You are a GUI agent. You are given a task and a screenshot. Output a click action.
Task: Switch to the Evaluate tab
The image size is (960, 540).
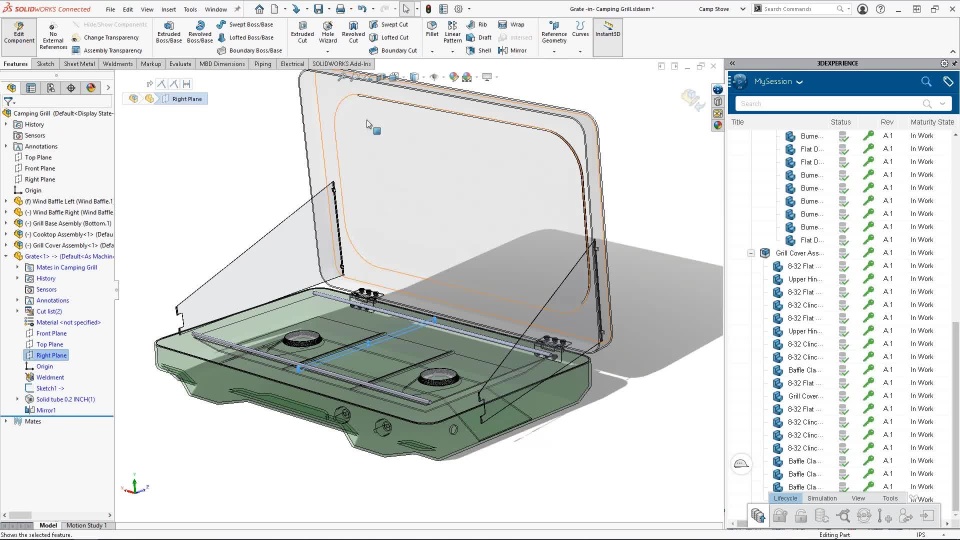coord(180,64)
